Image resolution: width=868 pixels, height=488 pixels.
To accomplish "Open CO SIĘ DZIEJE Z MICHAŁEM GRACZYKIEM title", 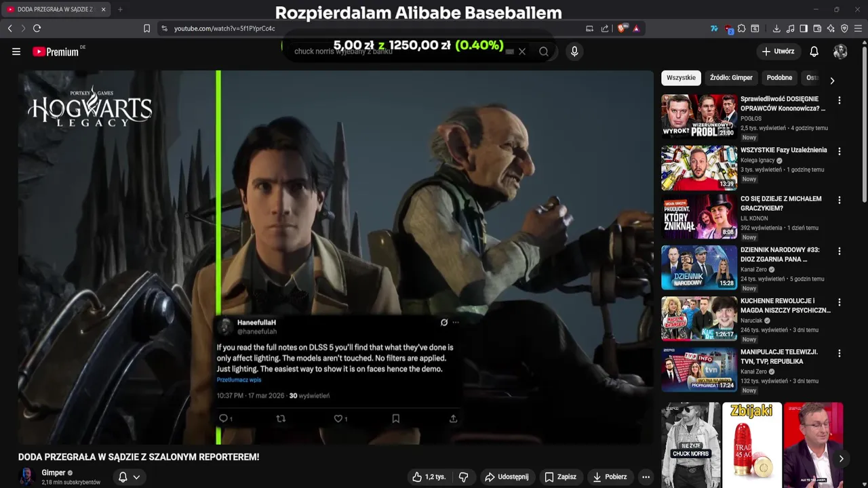I will pos(781,203).
